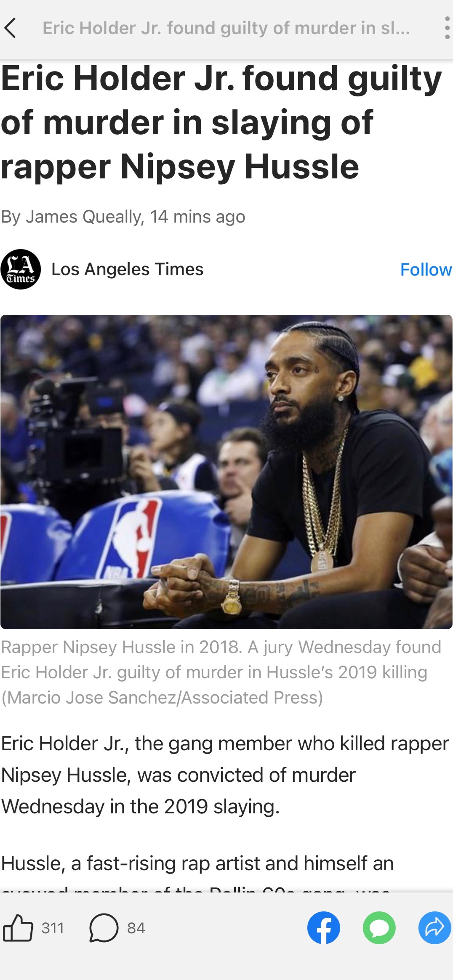The width and height of the screenshot is (453, 980).
Task: Go back using the left arrow icon
Action: (10, 28)
